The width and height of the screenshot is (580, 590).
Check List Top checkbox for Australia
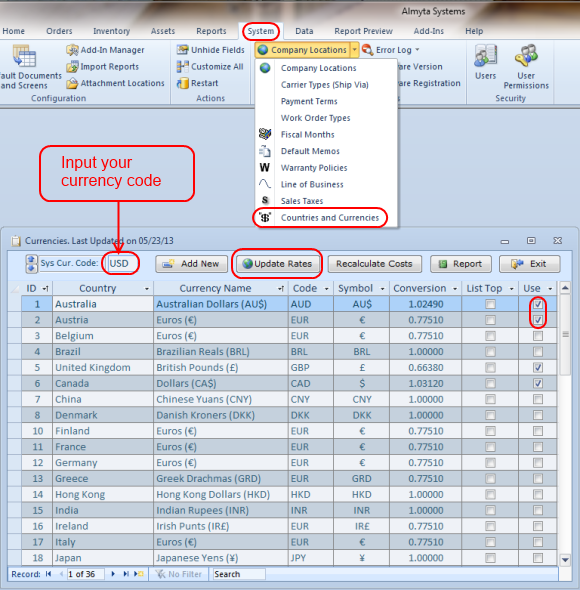(x=490, y=304)
